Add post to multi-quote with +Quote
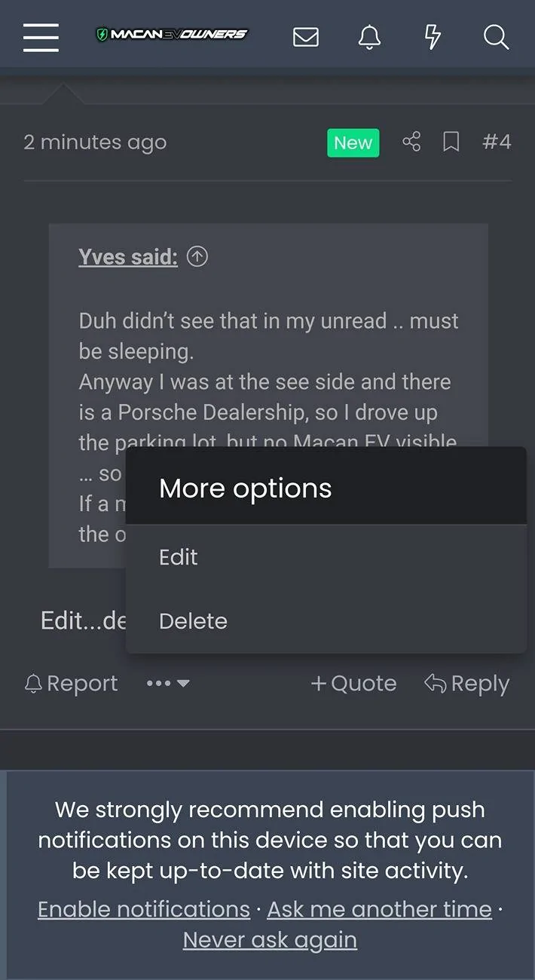 pyautogui.click(x=353, y=684)
